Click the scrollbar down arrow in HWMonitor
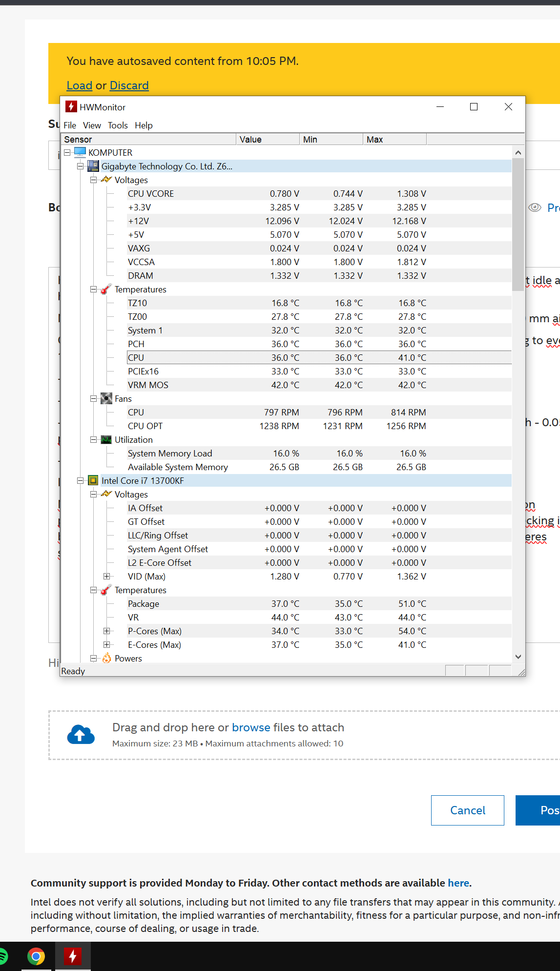This screenshot has height=971, width=560. pyautogui.click(x=518, y=657)
